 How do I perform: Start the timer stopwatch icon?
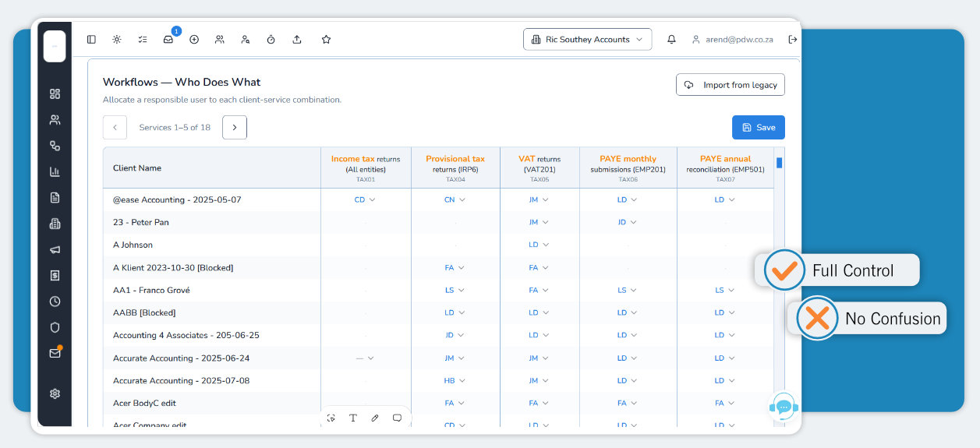(271, 40)
